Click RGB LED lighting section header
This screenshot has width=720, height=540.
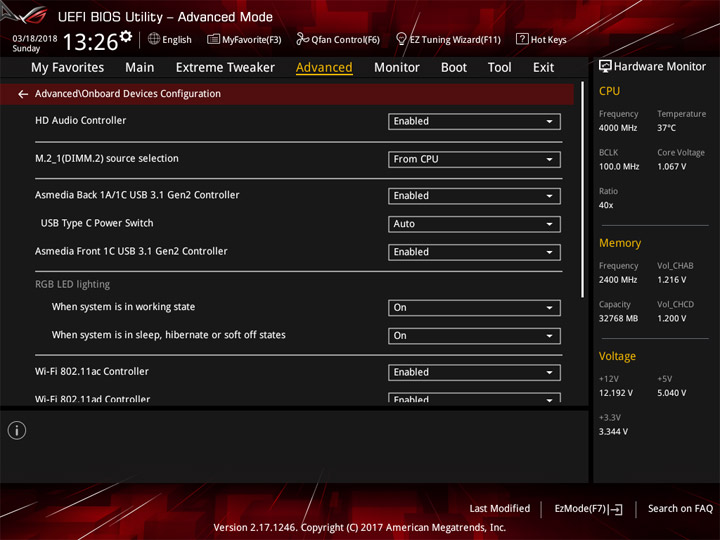point(73,284)
